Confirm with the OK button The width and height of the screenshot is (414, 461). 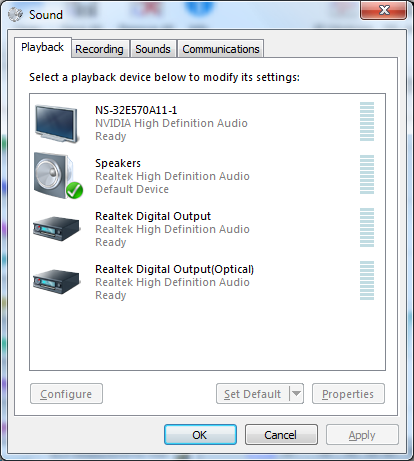pos(200,435)
